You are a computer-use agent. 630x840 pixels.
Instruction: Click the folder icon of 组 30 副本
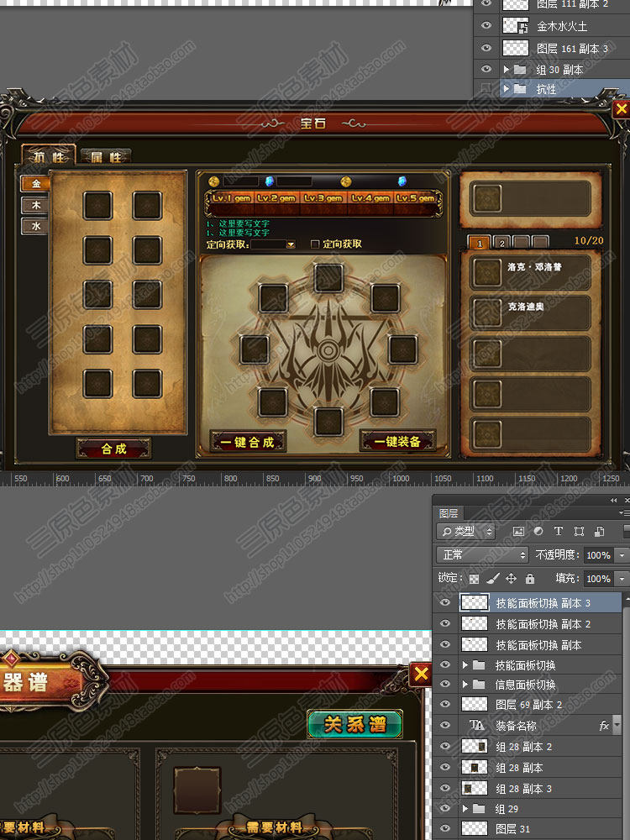click(520, 69)
